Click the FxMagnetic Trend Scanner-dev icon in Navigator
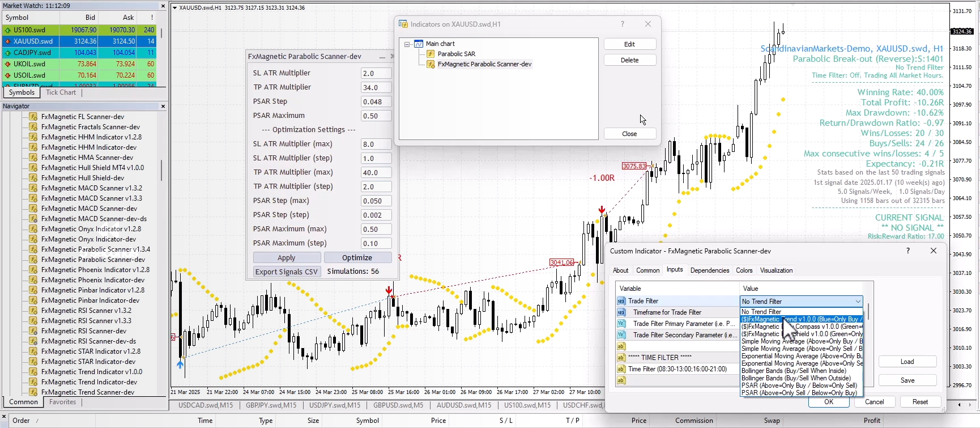980x428 pixels. [x=33, y=392]
